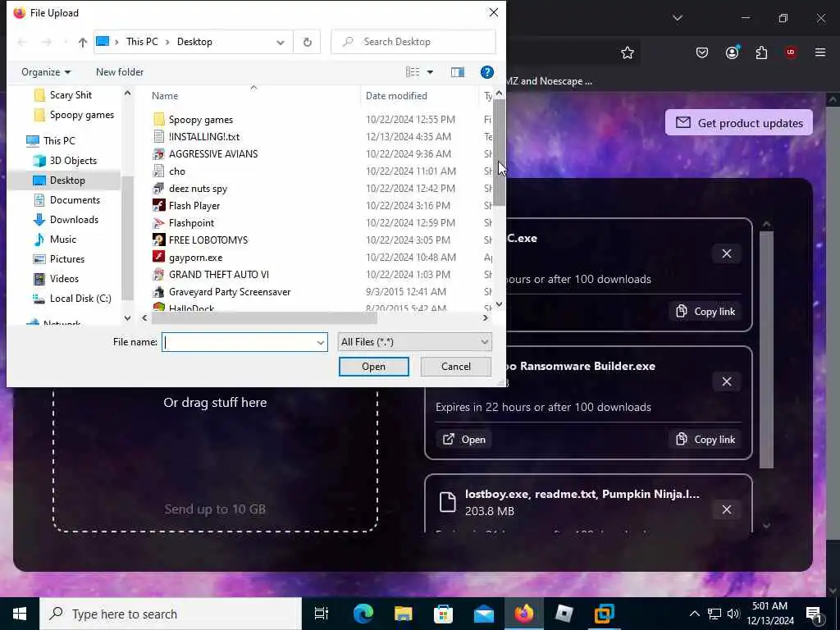Viewport: 840px width, 630px height.
Task: Click Get product updates button
Action: pyautogui.click(x=739, y=123)
